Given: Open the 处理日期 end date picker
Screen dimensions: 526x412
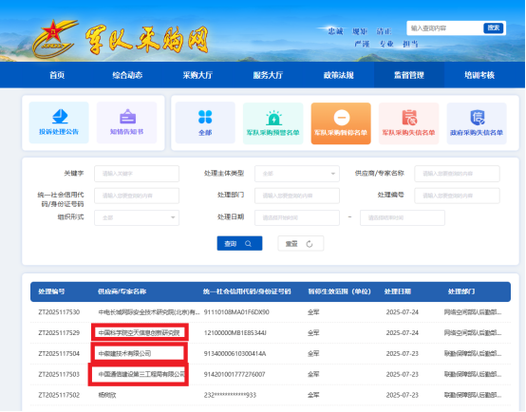Looking at the screenshot, I should coord(403,218).
